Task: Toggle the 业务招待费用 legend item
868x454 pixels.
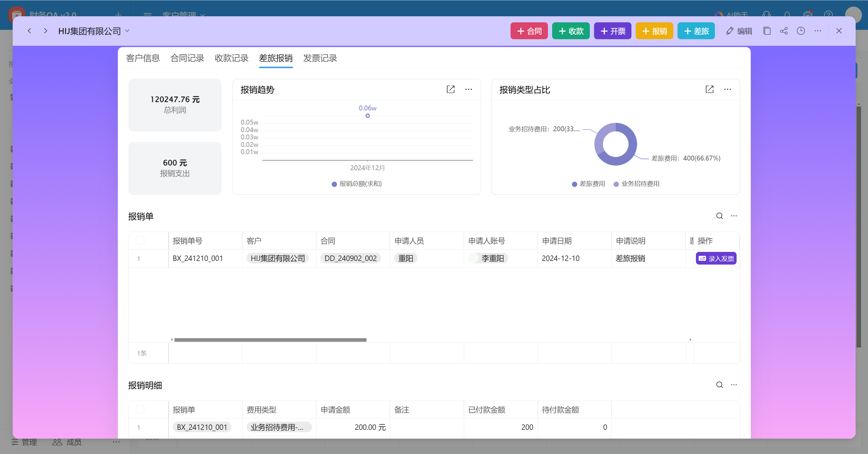Action: (x=637, y=184)
